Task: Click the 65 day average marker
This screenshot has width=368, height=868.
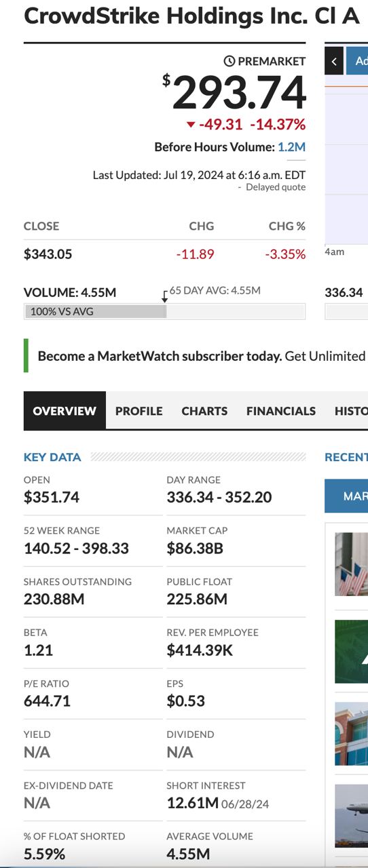Action: [x=165, y=296]
